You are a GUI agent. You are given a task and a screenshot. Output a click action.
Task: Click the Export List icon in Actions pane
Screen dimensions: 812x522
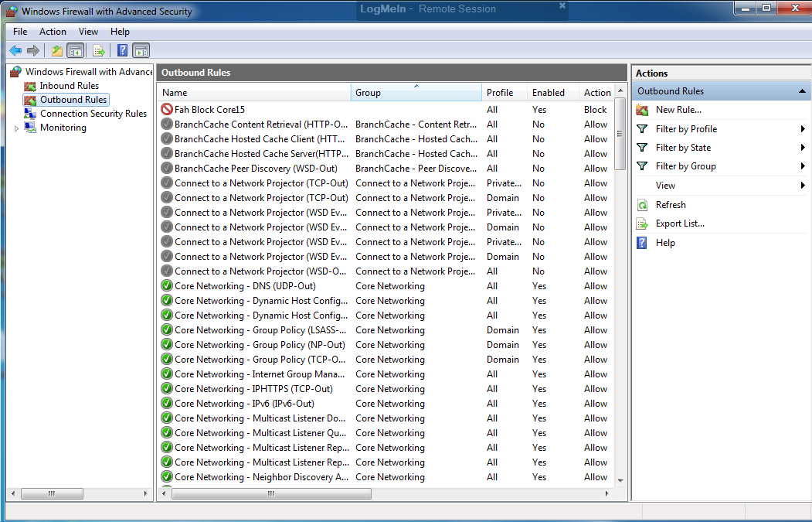pyautogui.click(x=642, y=223)
